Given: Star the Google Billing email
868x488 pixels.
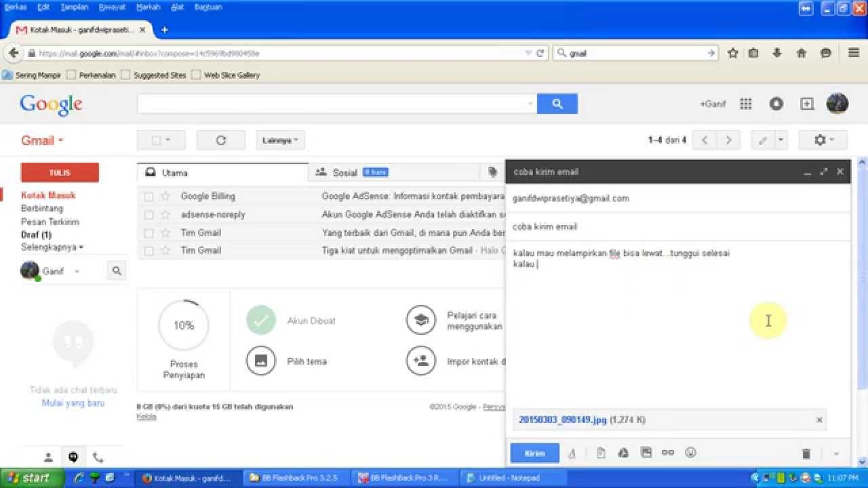Looking at the screenshot, I should (165, 197).
